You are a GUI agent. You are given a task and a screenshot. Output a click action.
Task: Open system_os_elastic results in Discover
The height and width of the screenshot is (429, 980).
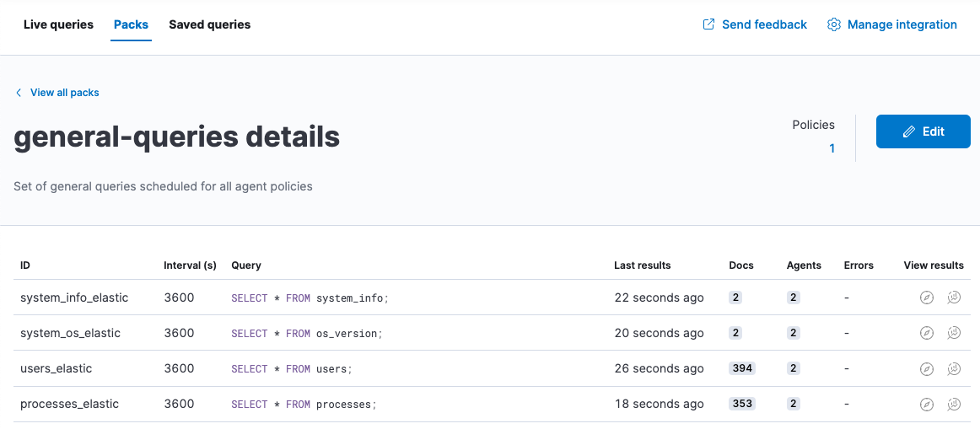click(926, 333)
